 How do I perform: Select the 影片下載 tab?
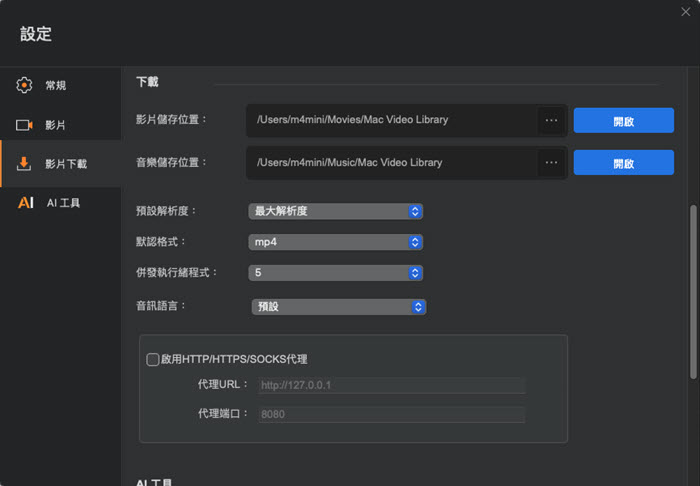61,164
